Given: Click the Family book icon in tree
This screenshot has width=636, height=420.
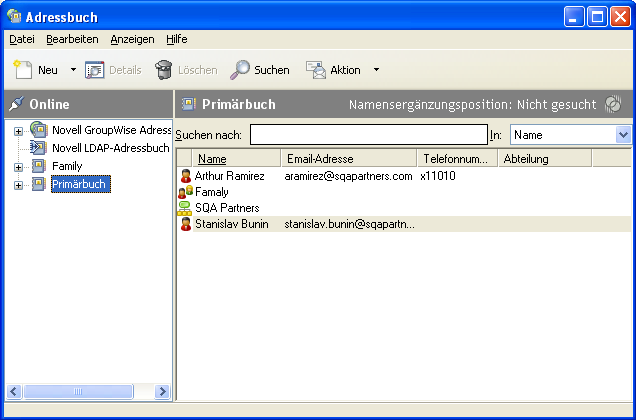Looking at the screenshot, I should tap(39, 166).
